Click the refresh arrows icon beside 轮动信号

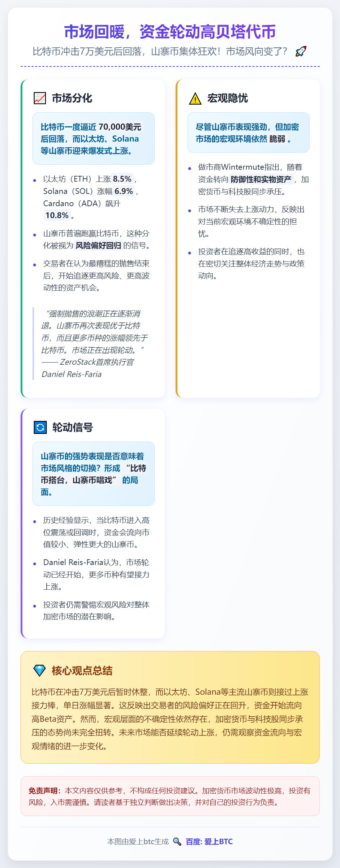tap(40, 428)
